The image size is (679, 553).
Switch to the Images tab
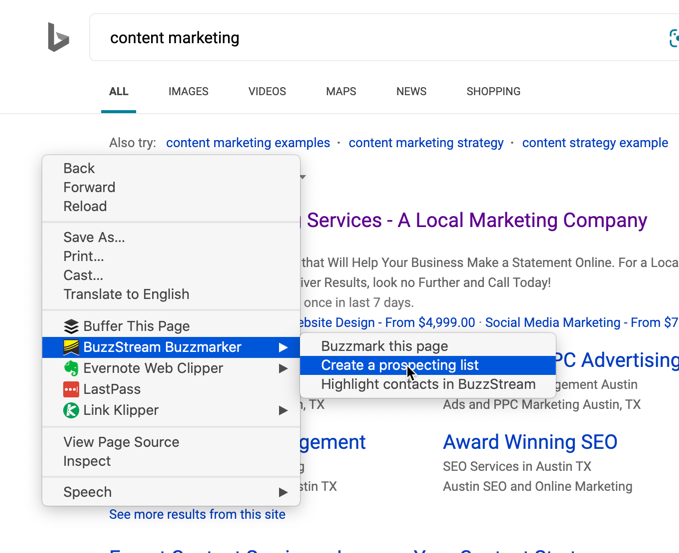[188, 91]
